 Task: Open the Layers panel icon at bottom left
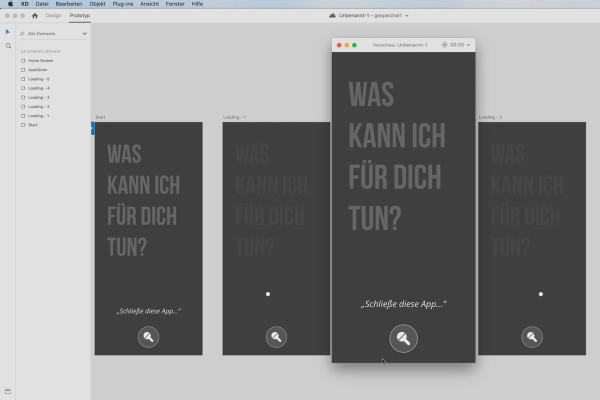(x=8, y=391)
